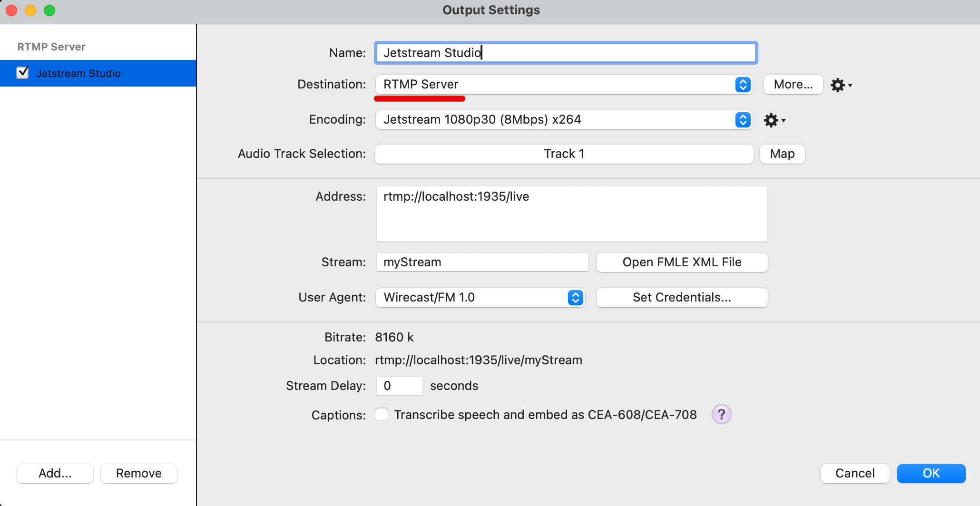This screenshot has width=980, height=506.
Task: Open the captions help question mark
Action: [721, 414]
